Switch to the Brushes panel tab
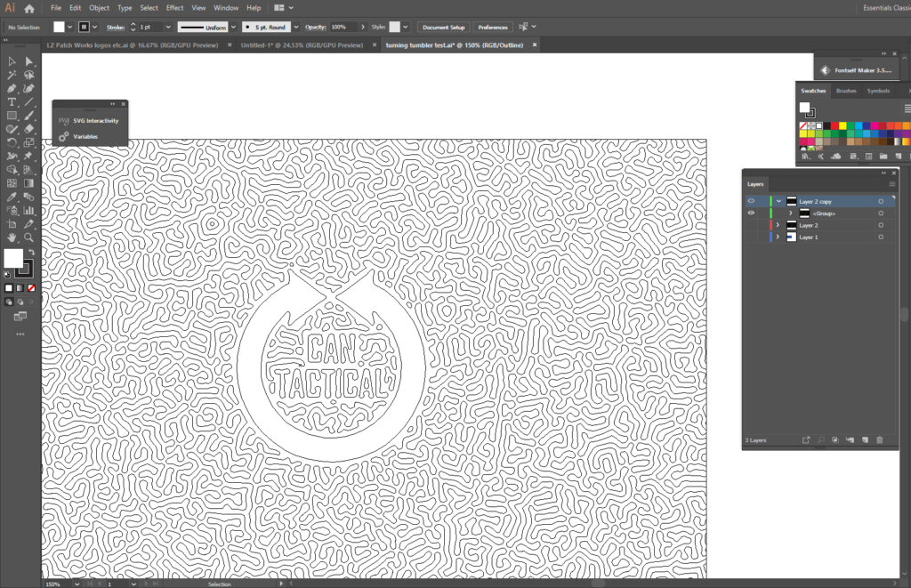This screenshot has width=911, height=588. click(x=846, y=91)
